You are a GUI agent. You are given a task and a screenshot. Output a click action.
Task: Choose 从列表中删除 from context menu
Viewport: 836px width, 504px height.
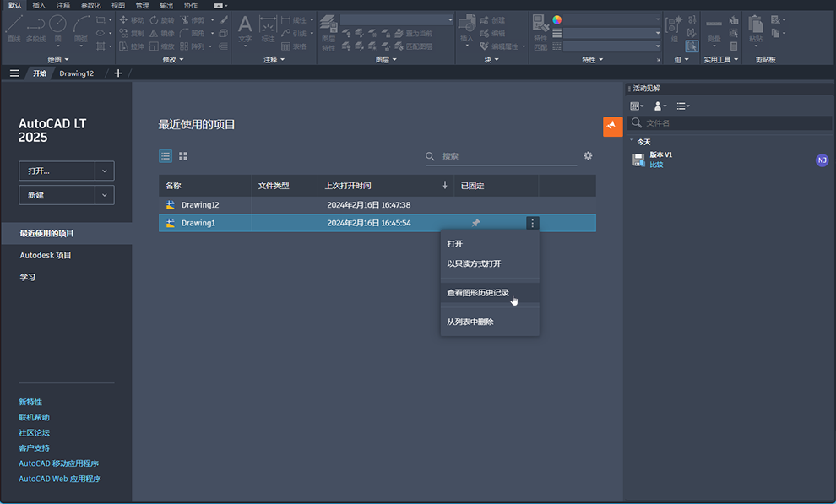tap(490, 322)
